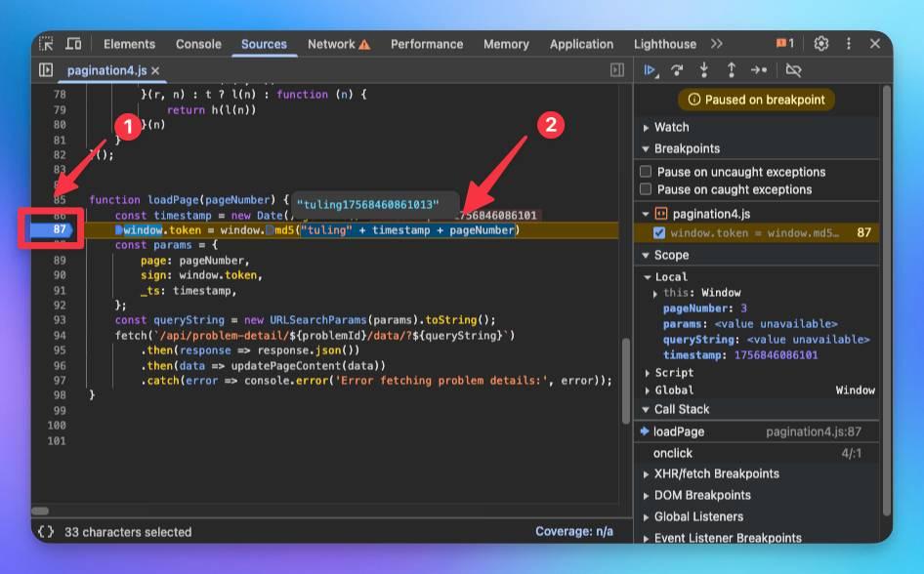This screenshot has width=924, height=574.
Task: Step into the next function call
Action: [x=704, y=70]
